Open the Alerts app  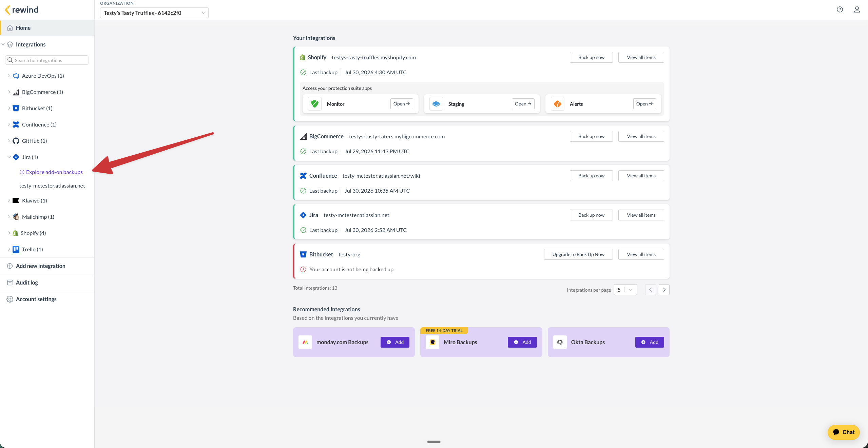[x=644, y=104]
